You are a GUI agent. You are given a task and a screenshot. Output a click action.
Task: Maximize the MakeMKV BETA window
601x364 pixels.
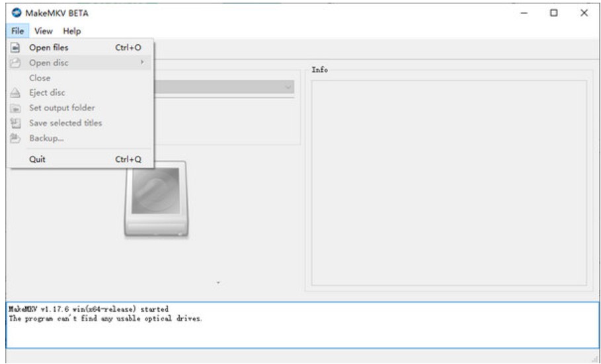click(553, 13)
